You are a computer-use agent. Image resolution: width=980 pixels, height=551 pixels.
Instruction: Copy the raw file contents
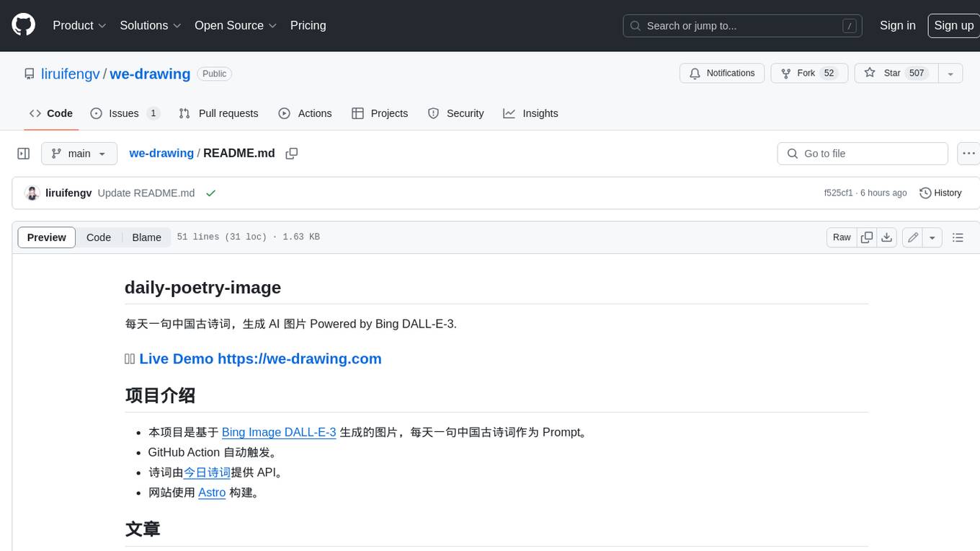tap(868, 237)
